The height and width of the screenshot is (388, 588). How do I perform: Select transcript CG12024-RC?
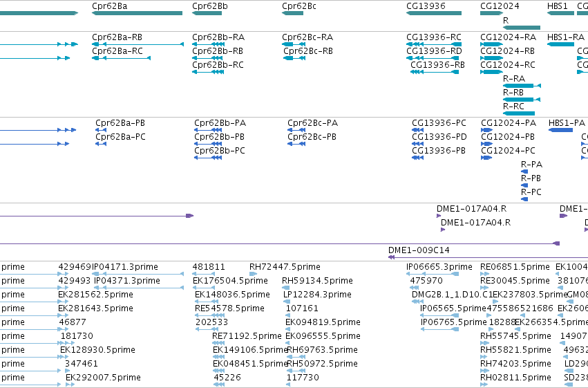pos(508,65)
